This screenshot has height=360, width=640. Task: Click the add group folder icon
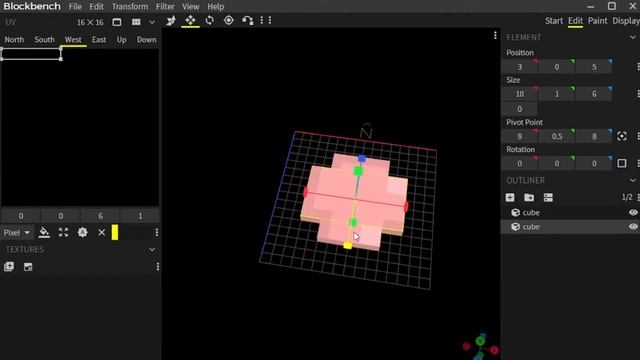tap(529, 198)
